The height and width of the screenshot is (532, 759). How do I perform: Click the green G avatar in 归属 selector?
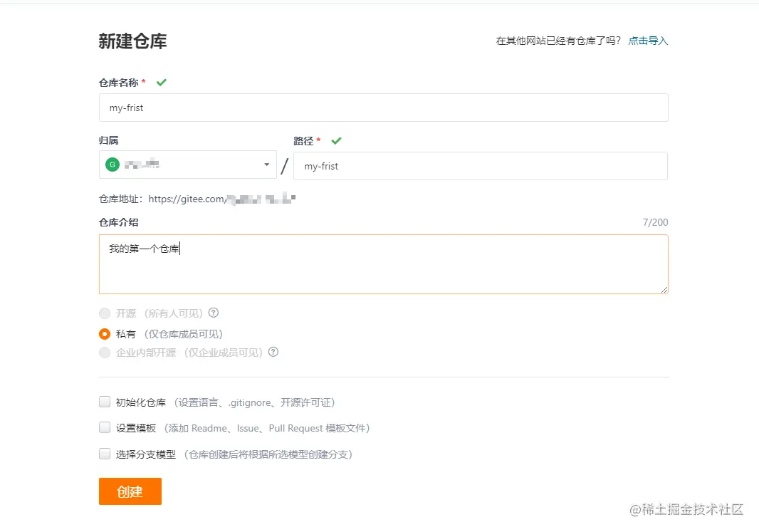(x=112, y=165)
